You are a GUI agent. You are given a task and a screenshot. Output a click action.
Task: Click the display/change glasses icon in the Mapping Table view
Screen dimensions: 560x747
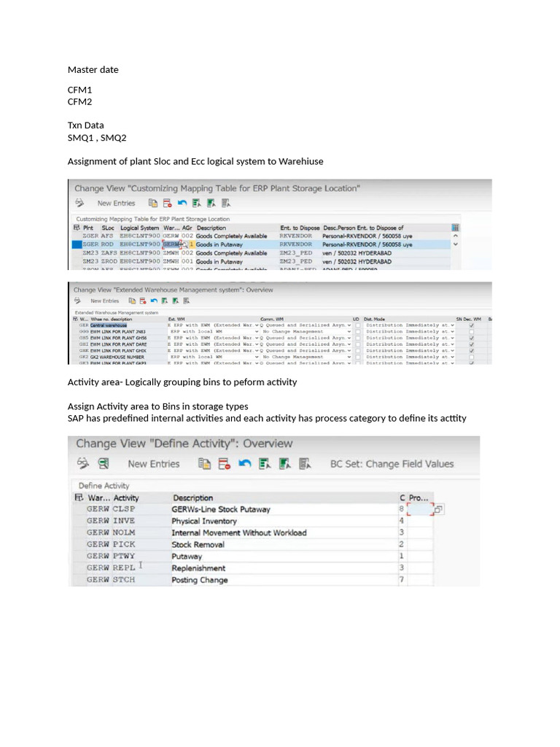pyautogui.click(x=79, y=203)
